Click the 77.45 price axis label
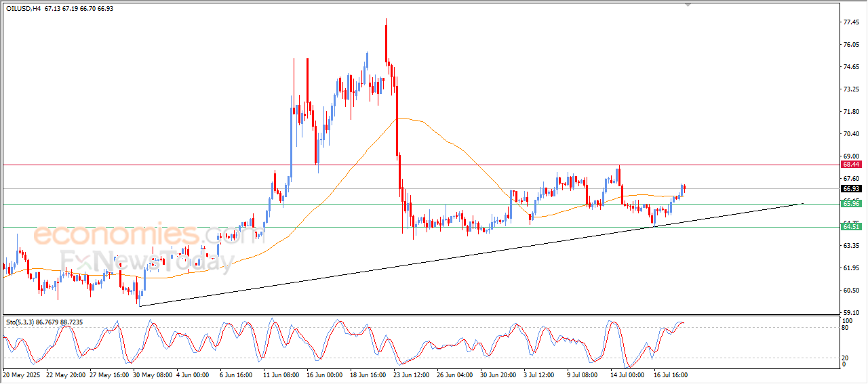 [852, 22]
